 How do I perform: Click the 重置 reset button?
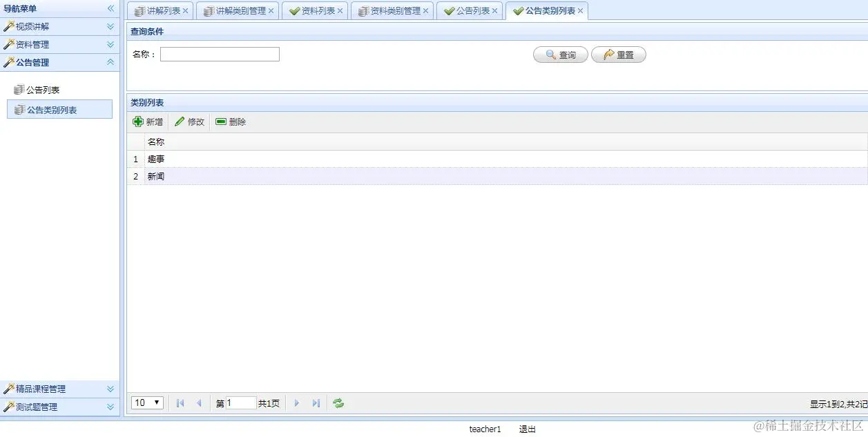[x=619, y=55]
